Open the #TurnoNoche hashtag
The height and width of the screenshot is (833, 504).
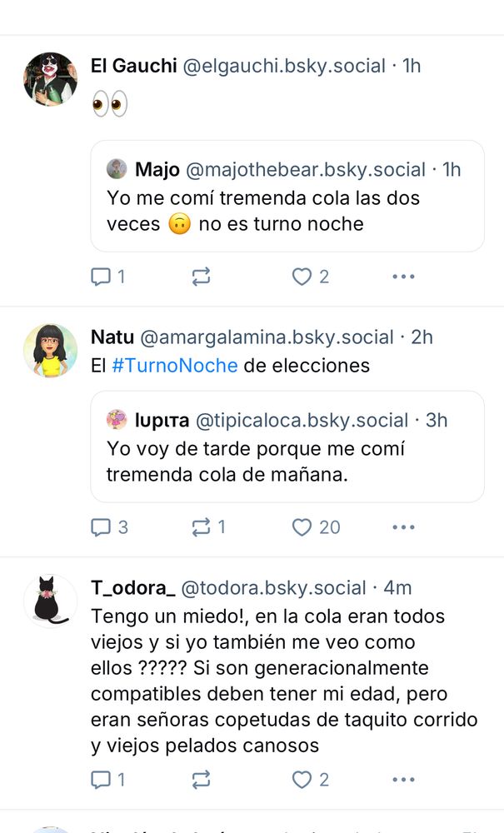[x=175, y=366]
